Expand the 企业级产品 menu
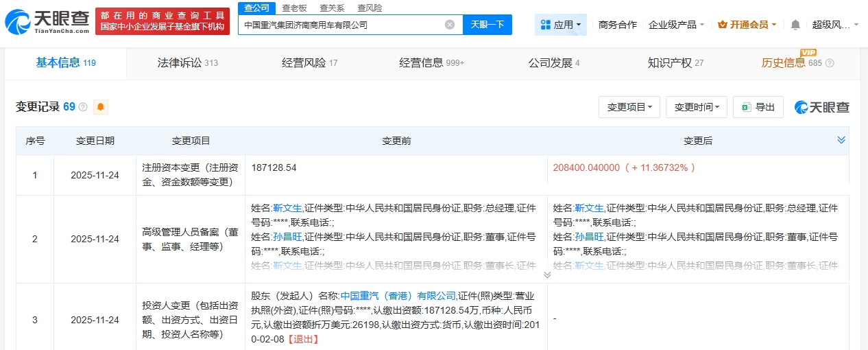Image resolution: width=868 pixels, height=350 pixels. click(x=677, y=25)
